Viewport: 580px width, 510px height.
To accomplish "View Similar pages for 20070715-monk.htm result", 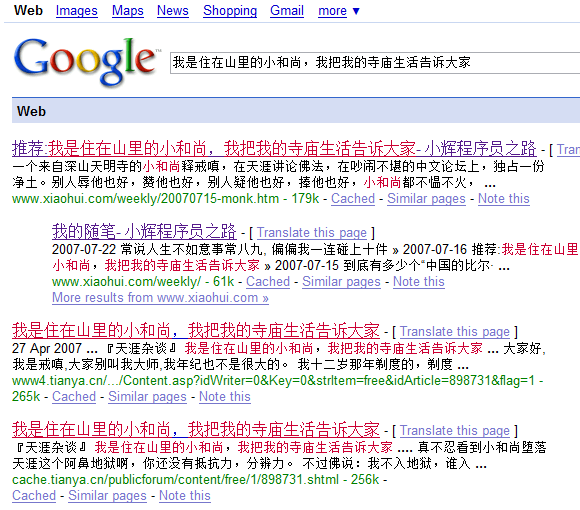I will (x=426, y=199).
